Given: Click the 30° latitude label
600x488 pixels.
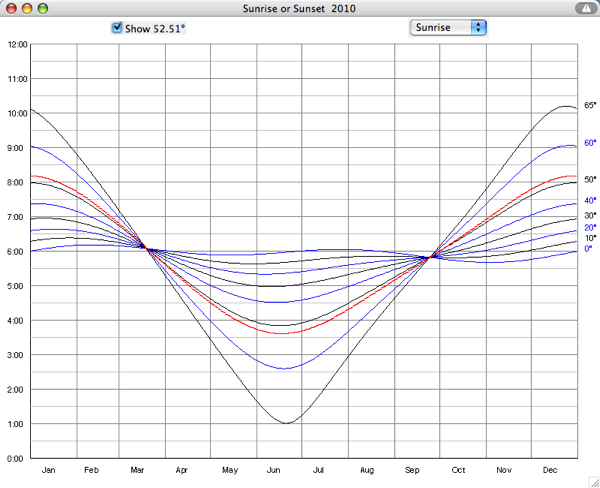Looking at the screenshot, I should coord(590,215).
